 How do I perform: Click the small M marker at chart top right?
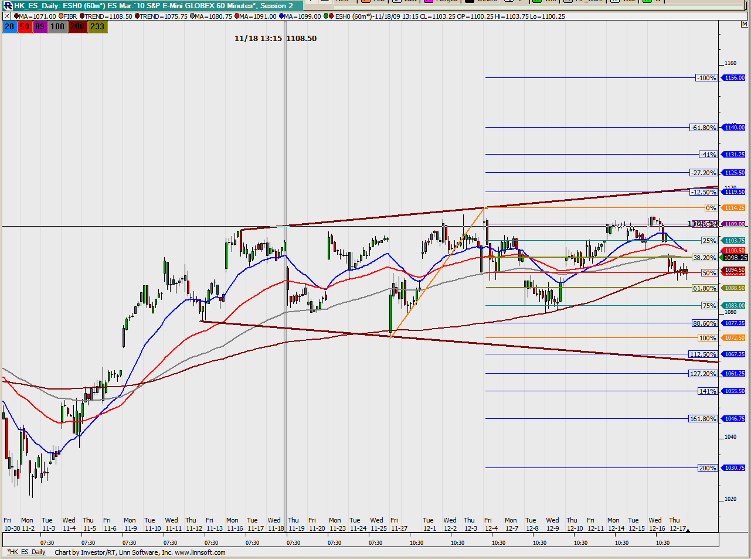tap(745, 25)
